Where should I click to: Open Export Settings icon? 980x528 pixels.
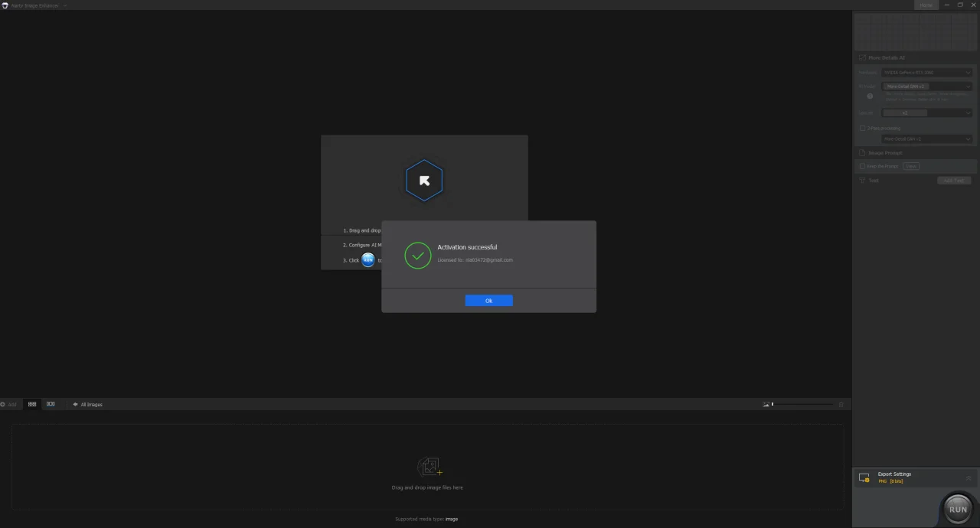point(864,477)
